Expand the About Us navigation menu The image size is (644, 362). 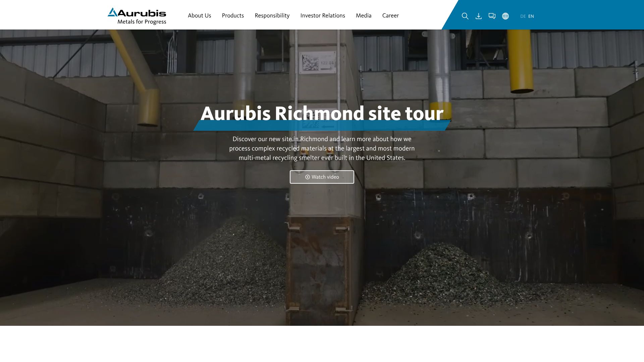coord(199,15)
